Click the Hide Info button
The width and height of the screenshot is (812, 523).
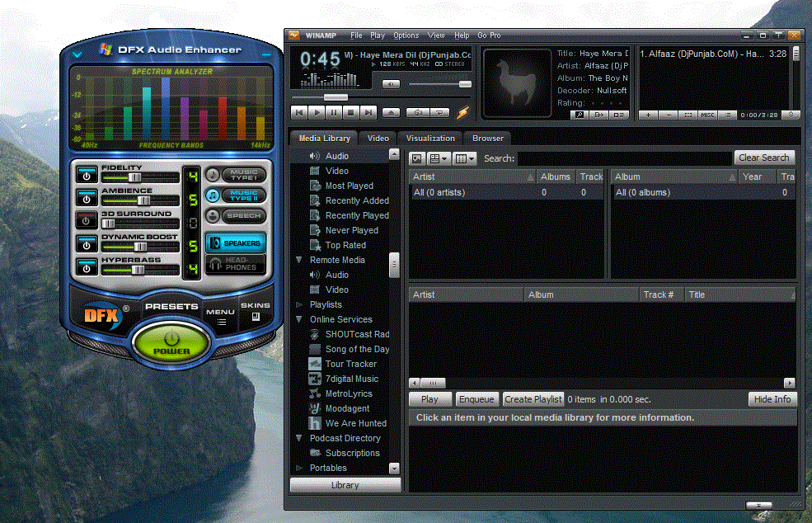coord(772,399)
